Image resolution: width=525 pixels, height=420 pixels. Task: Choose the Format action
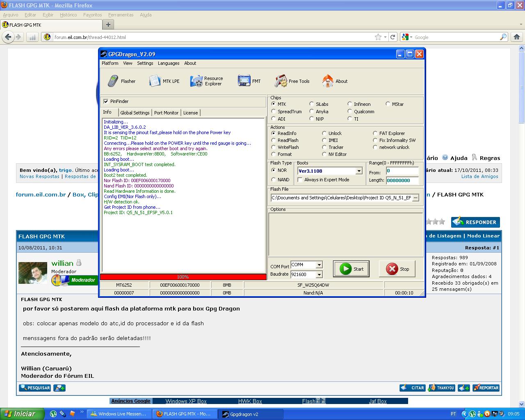[x=274, y=154]
